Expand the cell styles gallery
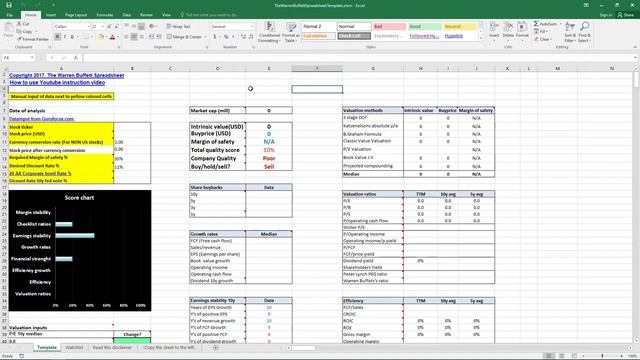The width and height of the screenshot is (640, 360). (x=480, y=38)
